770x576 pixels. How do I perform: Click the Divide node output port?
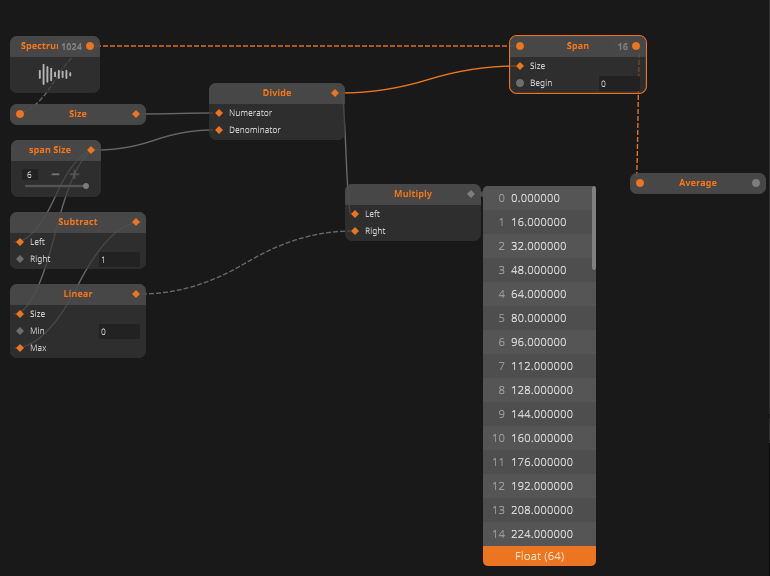(336, 93)
